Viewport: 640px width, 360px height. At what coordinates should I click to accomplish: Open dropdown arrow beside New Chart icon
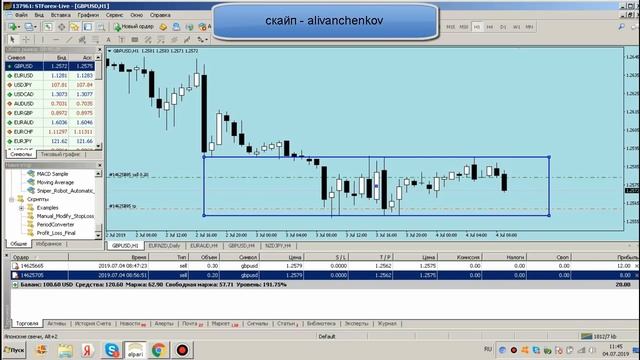(x=19, y=27)
